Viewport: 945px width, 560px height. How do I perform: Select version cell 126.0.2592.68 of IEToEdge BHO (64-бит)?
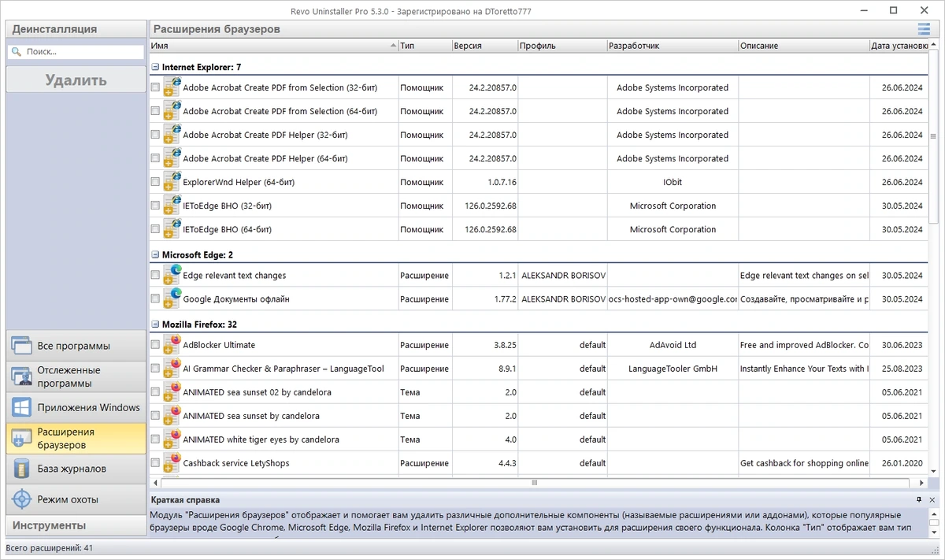pyautogui.click(x=484, y=229)
